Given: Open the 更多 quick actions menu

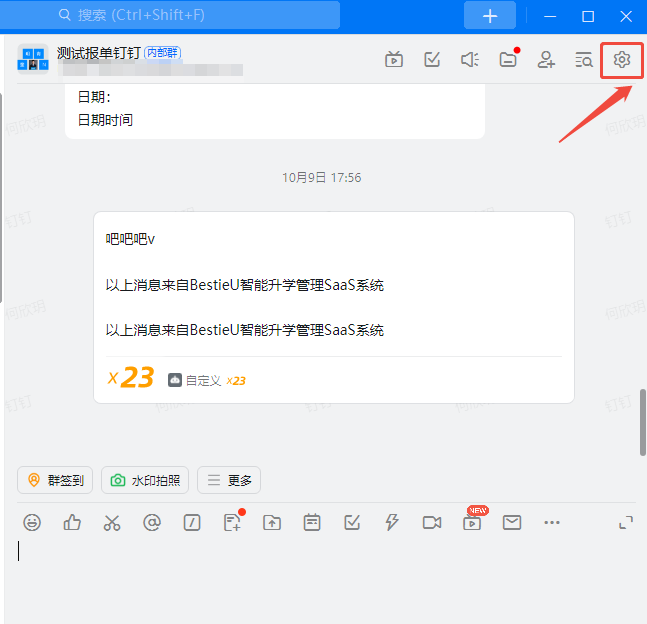Looking at the screenshot, I should (x=229, y=480).
